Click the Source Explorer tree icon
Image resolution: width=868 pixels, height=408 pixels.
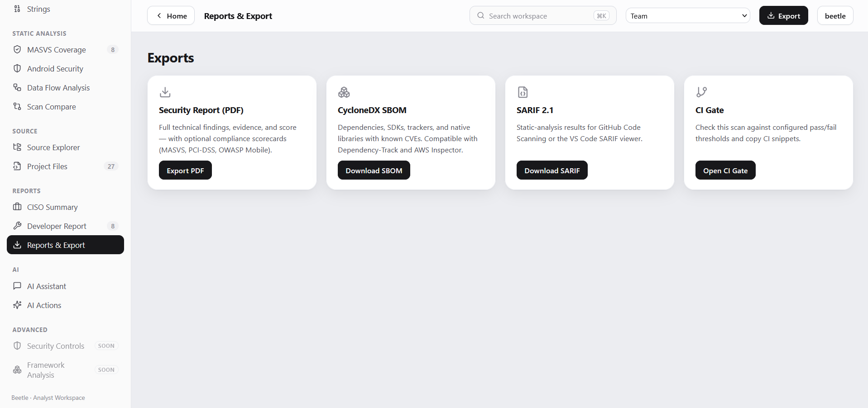[17, 147]
